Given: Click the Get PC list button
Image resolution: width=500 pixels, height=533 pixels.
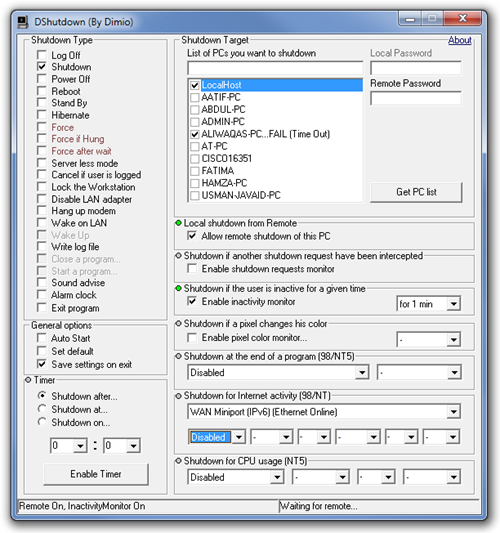Looking at the screenshot, I should 416,192.
